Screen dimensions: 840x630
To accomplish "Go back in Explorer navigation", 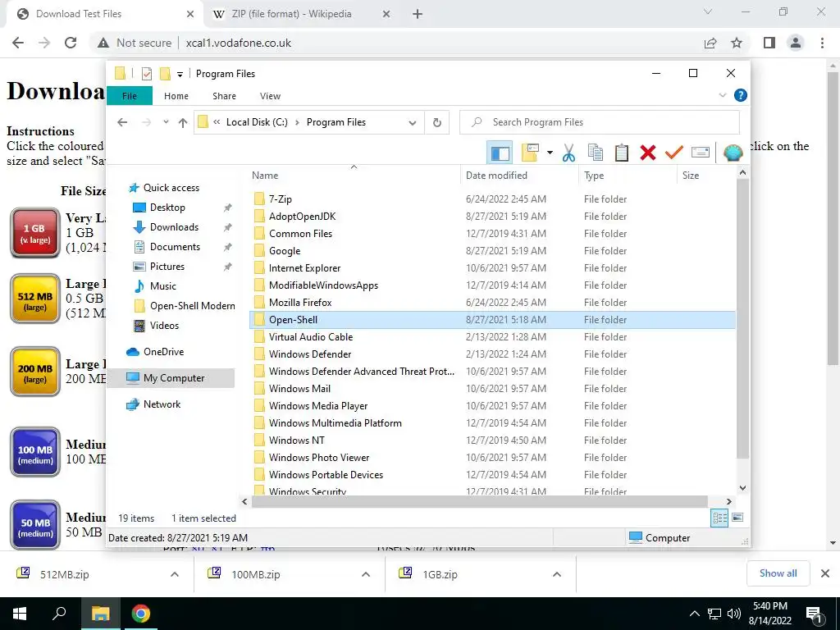I will click(123, 122).
